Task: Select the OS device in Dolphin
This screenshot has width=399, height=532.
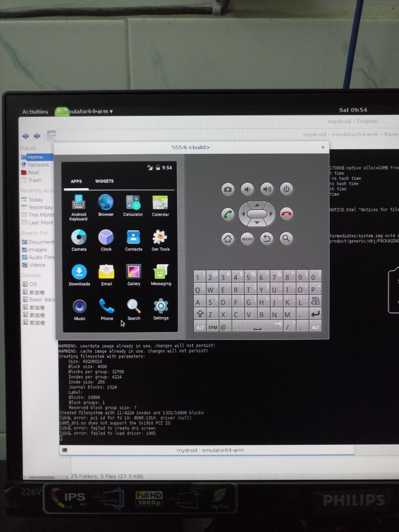Action: tap(30, 284)
